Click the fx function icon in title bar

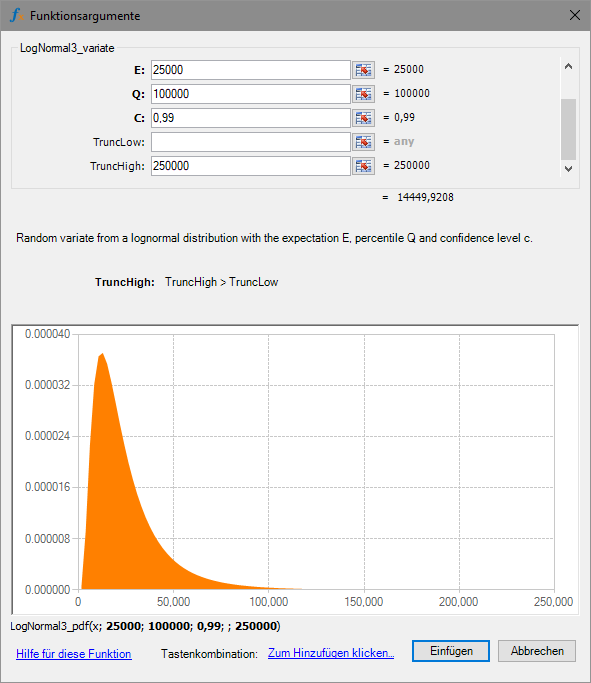pyautogui.click(x=17, y=16)
